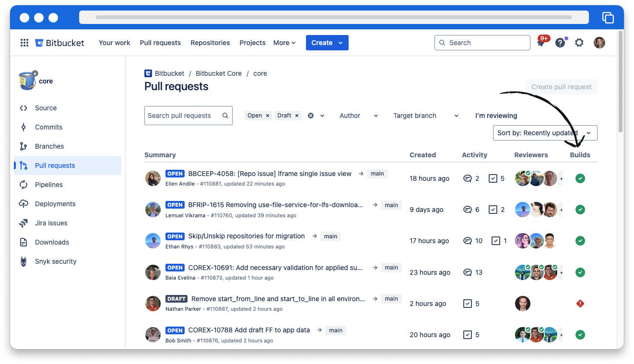Click tasks icon for Skip/Unskip row
Screen dimensions: 634x364
click(496, 241)
